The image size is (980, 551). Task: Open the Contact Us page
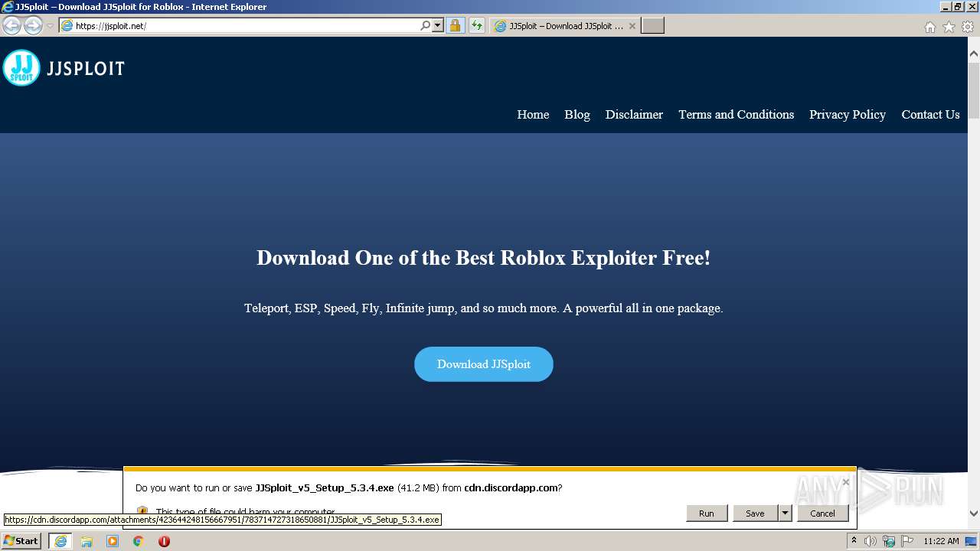(930, 114)
